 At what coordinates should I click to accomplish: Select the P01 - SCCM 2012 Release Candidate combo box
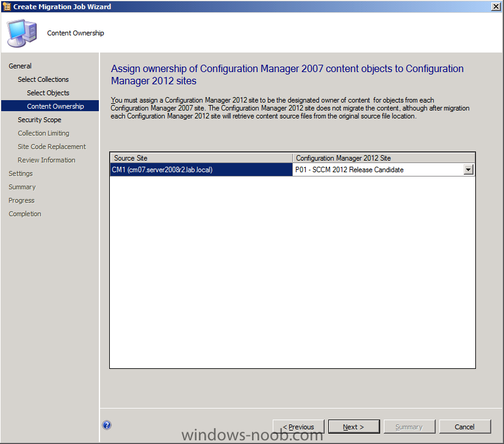[x=383, y=170]
